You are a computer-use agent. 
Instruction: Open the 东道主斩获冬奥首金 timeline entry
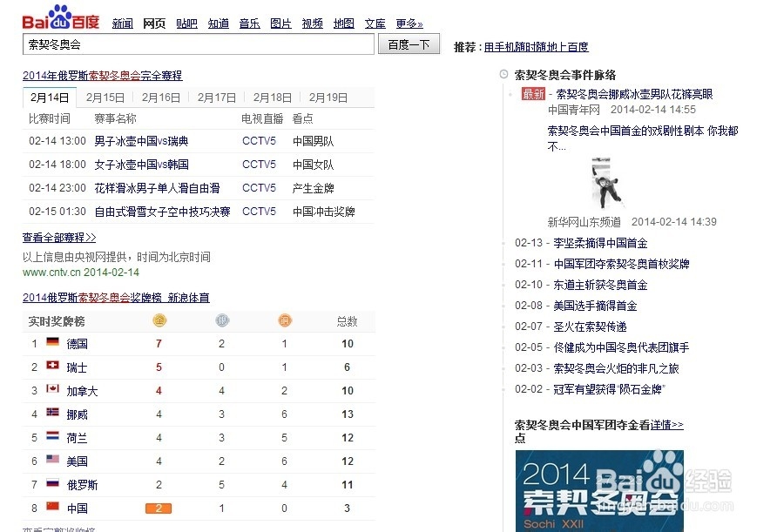[600, 285]
